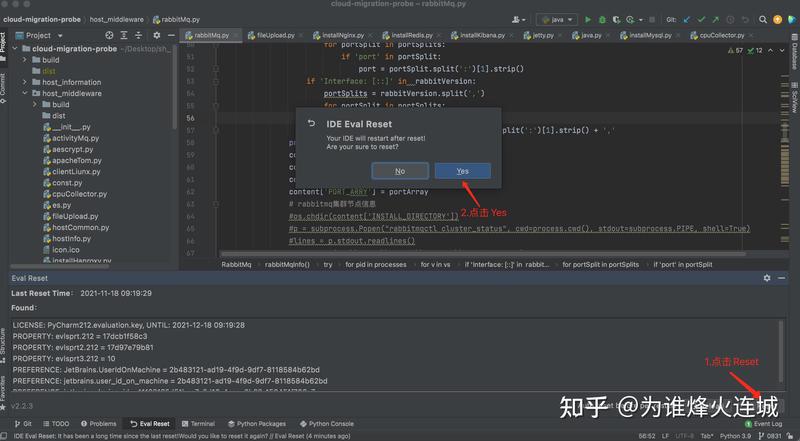Screen dimensions: 800x441
Task: Click the 57 warnings inspection indicator
Action: pos(735,51)
